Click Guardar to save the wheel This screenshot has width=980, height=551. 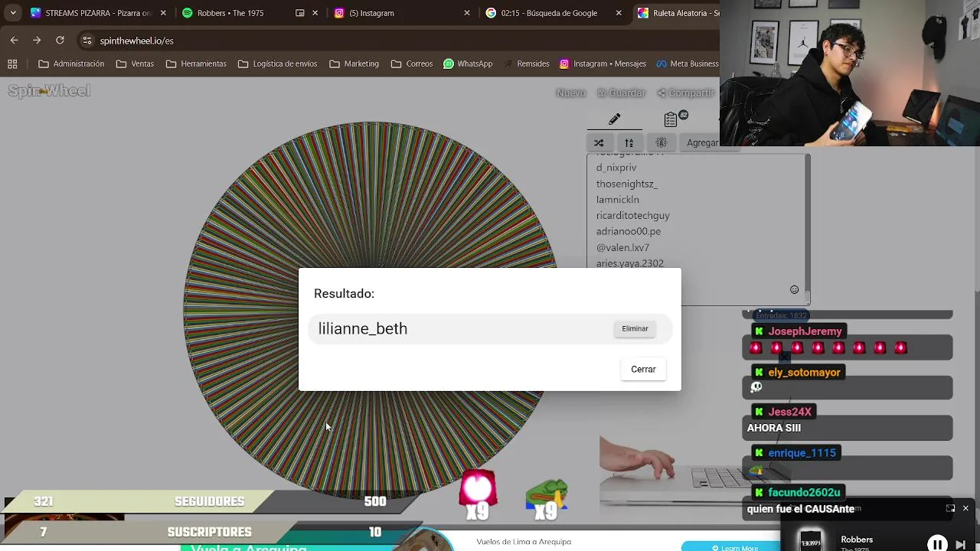pyautogui.click(x=622, y=93)
